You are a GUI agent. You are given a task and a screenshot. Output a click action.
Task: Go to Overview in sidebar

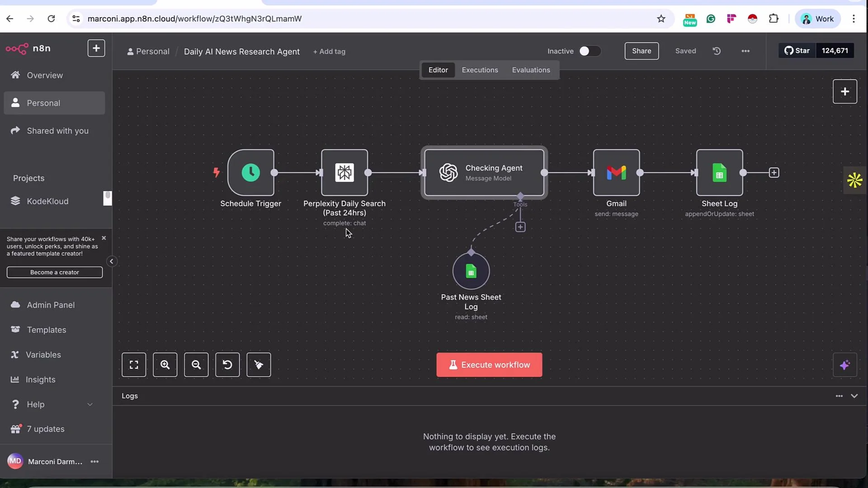point(54,75)
